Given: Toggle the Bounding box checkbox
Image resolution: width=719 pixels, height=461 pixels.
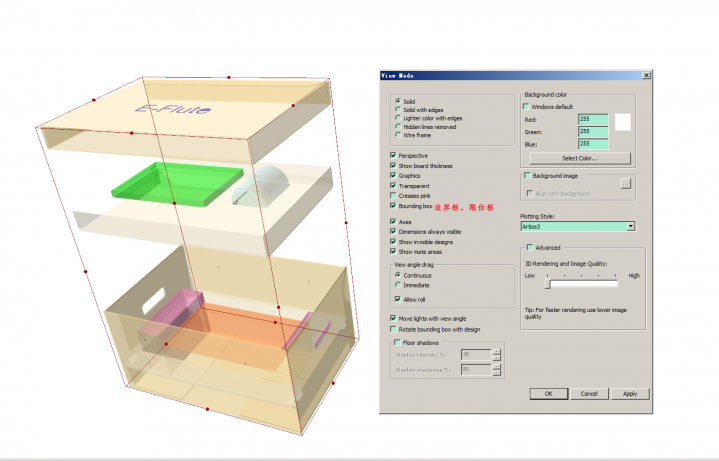Looking at the screenshot, I should click(x=392, y=205).
